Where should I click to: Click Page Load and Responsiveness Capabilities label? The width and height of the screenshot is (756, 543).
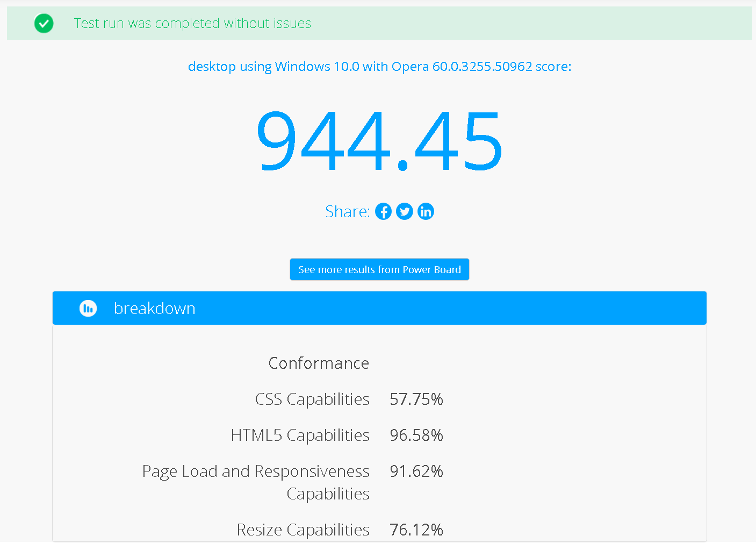pyautogui.click(x=256, y=482)
